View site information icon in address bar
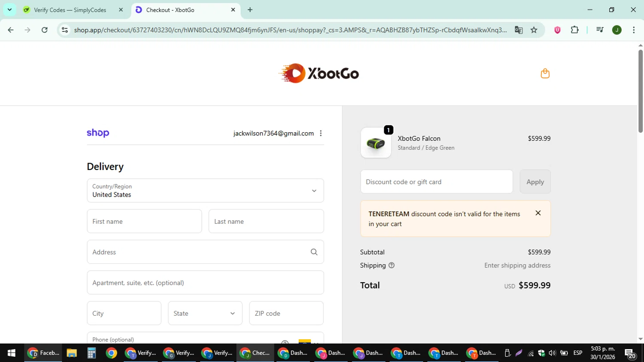The image size is (644, 362). [65, 30]
